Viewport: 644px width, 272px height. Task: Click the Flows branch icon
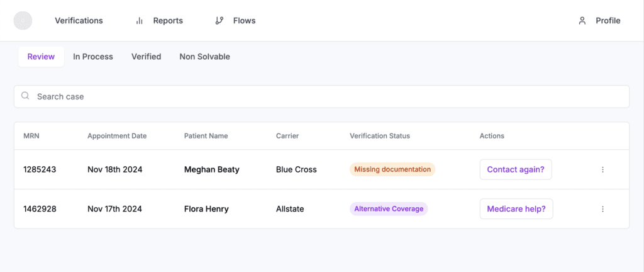point(219,21)
